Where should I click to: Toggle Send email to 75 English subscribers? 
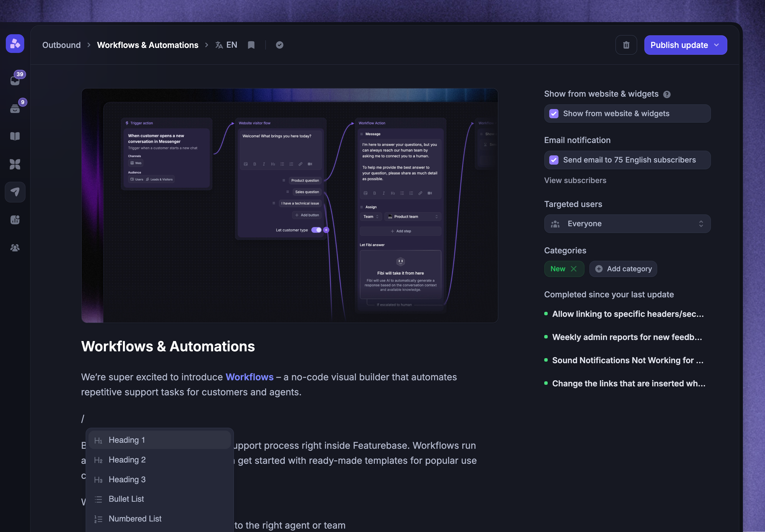[554, 160]
